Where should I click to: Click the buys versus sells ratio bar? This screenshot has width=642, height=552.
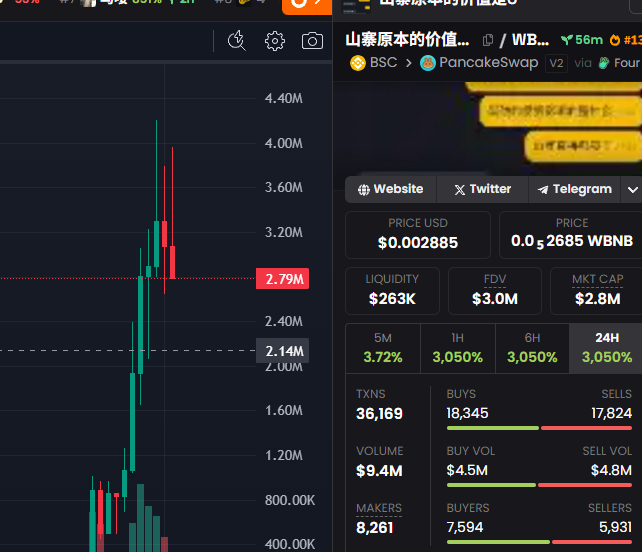[x=539, y=428]
